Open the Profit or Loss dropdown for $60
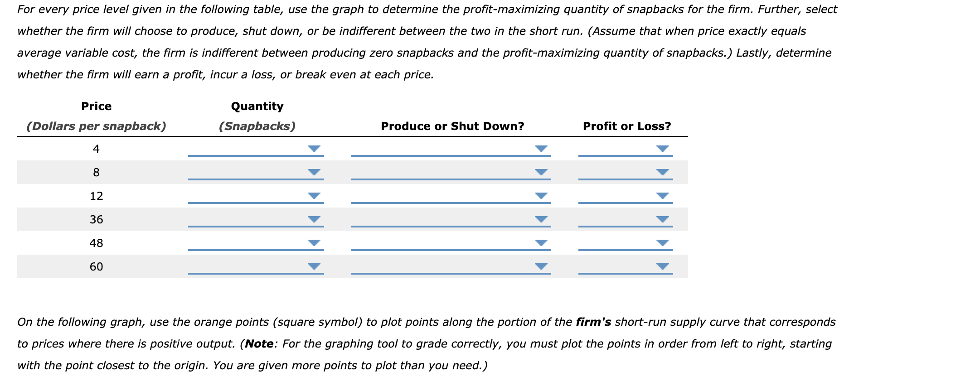This screenshot has width=980, height=377. click(x=662, y=266)
